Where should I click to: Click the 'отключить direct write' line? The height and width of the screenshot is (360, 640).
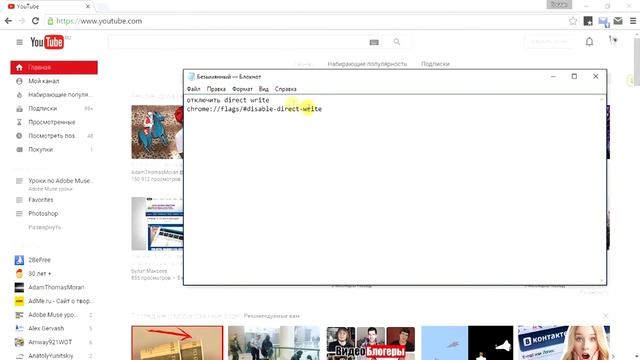pyautogui.click(x=228, y=100)
